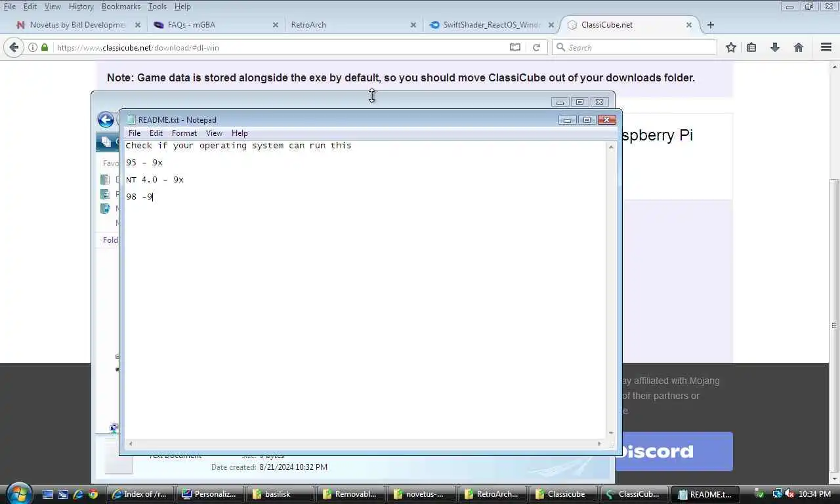Viewport: 840px width, 504px height.
Task: Show bookmarks list icon in Firefox toolbar
Action: pyautogui.click(x=751, y=47)
